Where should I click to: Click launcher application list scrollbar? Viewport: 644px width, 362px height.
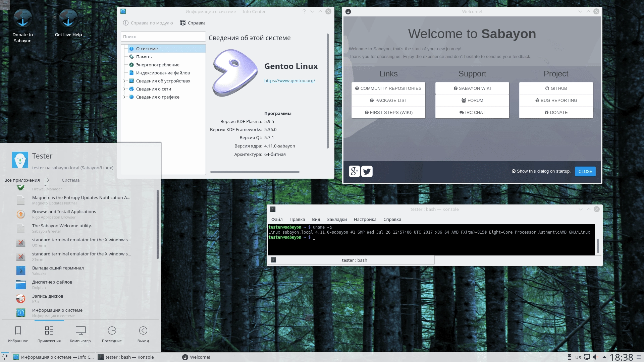(157, 225)
